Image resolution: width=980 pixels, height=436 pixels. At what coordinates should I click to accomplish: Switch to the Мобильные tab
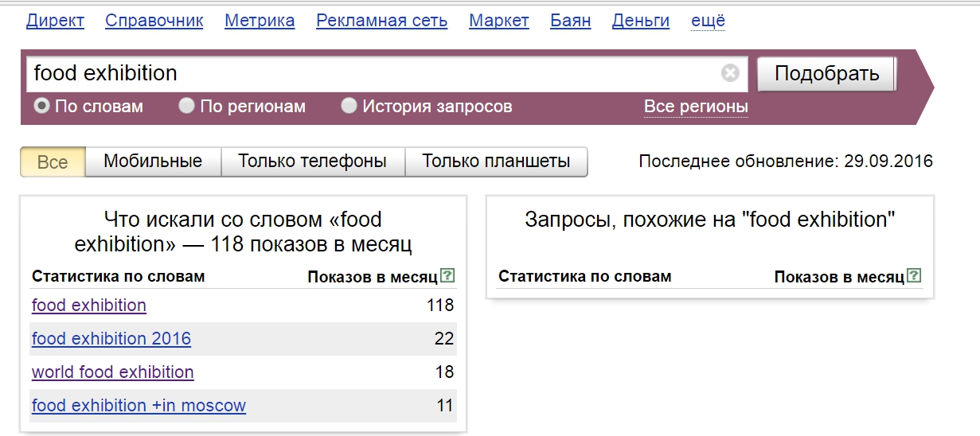[153, 162]
